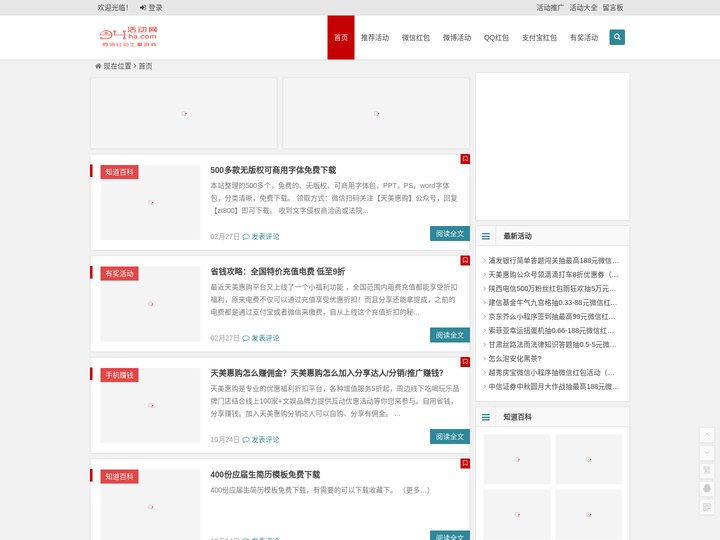This screenshot has height=540, width=720.
Task: Open 京东芥么小程序签到 activity link
Action: click(552, 317)
